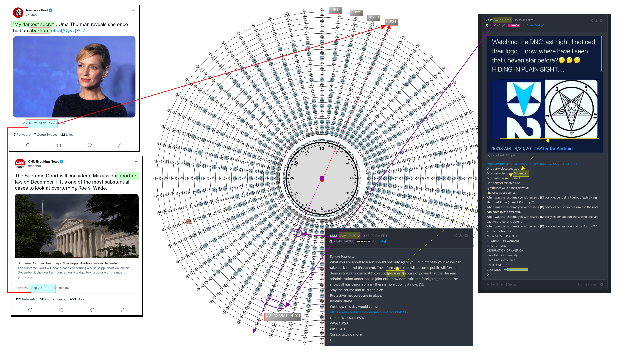The image size is (644, 354).
Task: Open the trib.al/0yyQPC7 link
Action: coord(68,31)
